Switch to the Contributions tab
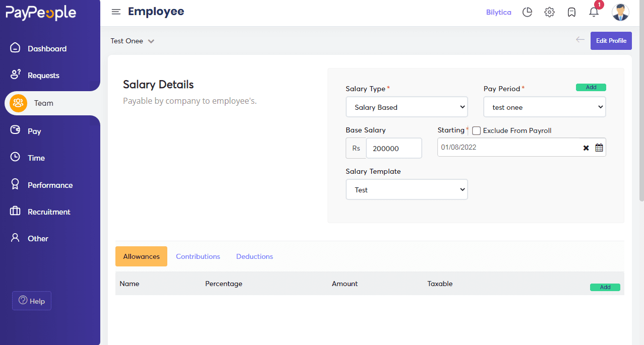This screenshot has width=644, height=345. tap(198, 256)
